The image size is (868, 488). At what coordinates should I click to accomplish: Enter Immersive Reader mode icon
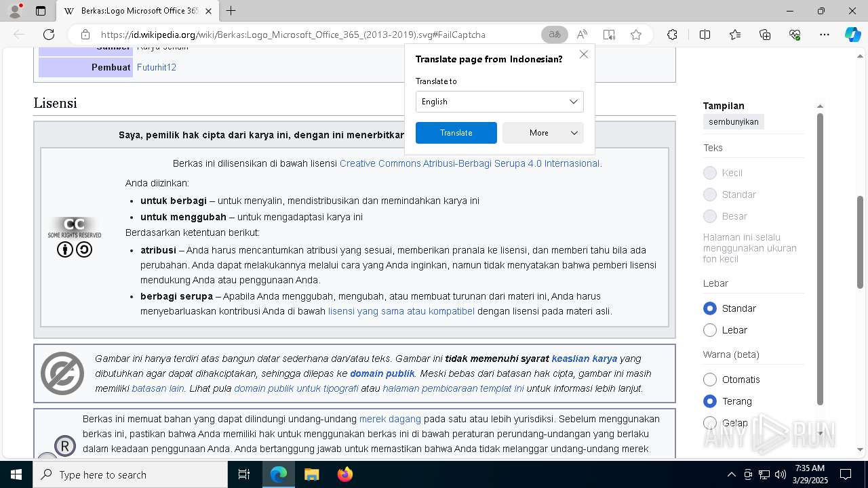click(x=609, y=35)
